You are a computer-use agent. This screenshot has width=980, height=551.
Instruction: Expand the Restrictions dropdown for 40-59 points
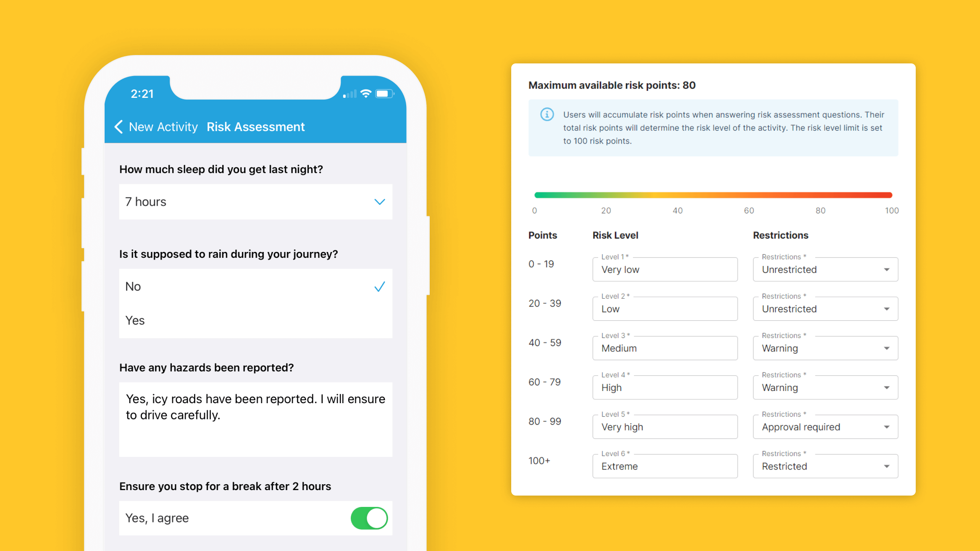(x=890, y=348)
